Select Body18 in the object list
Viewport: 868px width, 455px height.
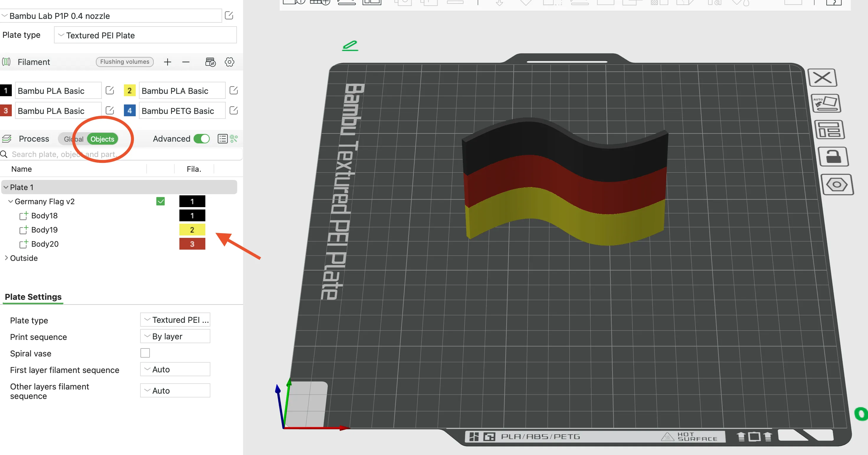tap(45, 216)
